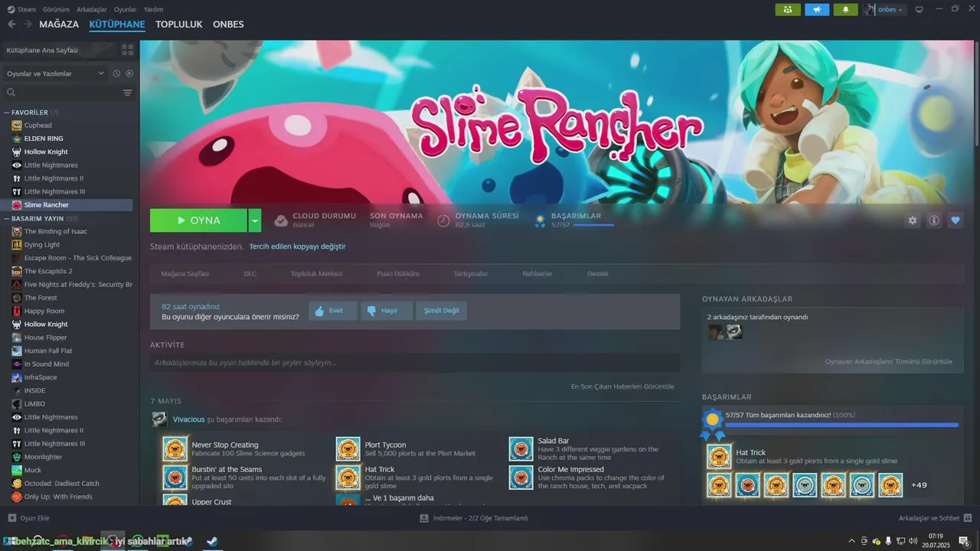This screenshot has width=980, height=551.
Task: Open the green friends activity icon button
Action: coord(788,9)
